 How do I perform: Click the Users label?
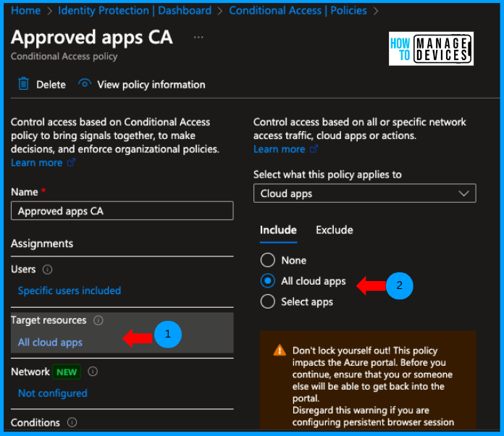(x=23, y=269)
